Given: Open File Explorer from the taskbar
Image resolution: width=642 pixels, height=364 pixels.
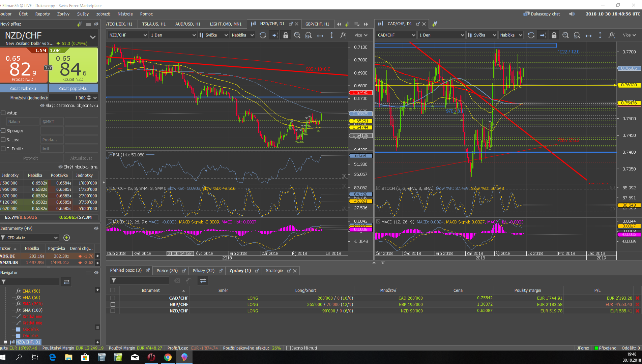Looking at the screenshot, I should point(69,357).
